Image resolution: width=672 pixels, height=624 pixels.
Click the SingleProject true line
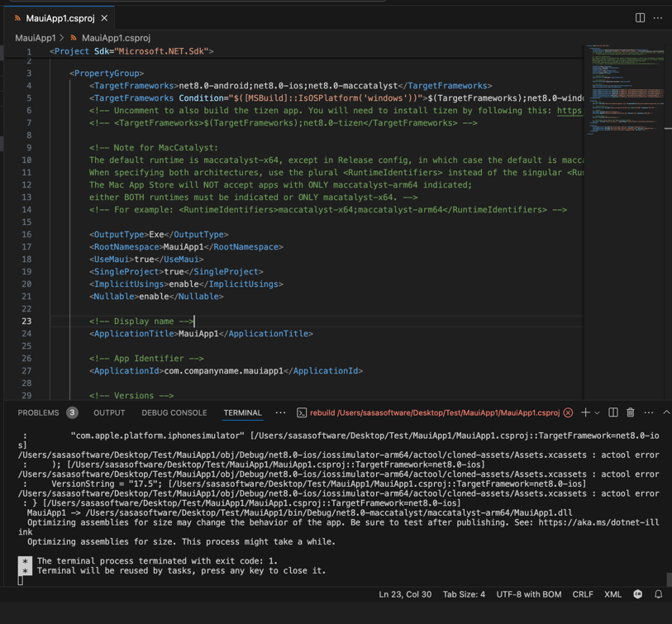click(x=176, y=272)
